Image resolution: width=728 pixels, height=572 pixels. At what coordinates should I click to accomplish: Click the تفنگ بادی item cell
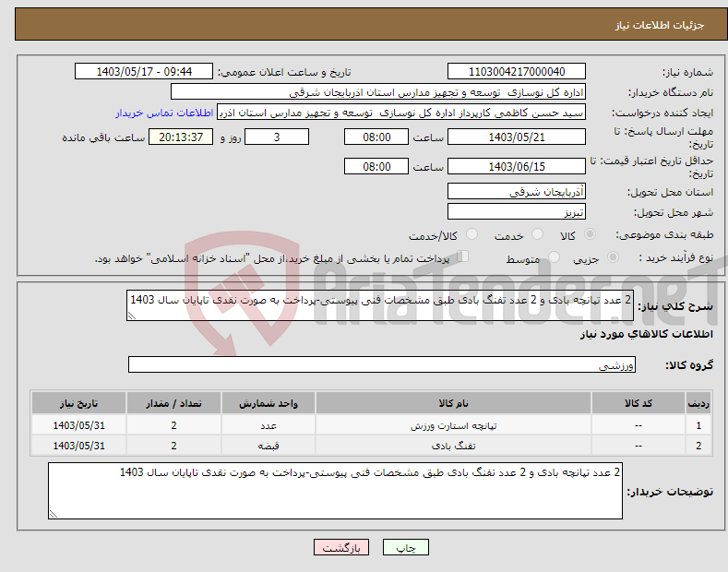coord(453,446)
